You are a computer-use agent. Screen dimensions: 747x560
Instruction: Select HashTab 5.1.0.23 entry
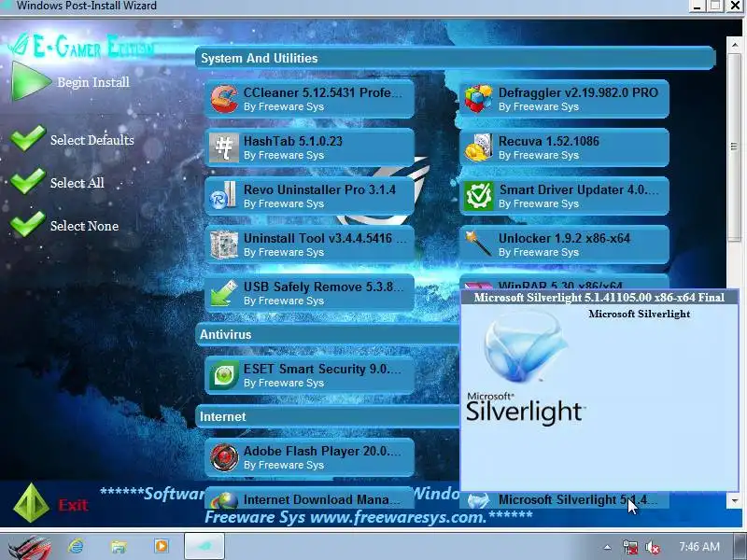pyautogui.click(x=310, y=147)
